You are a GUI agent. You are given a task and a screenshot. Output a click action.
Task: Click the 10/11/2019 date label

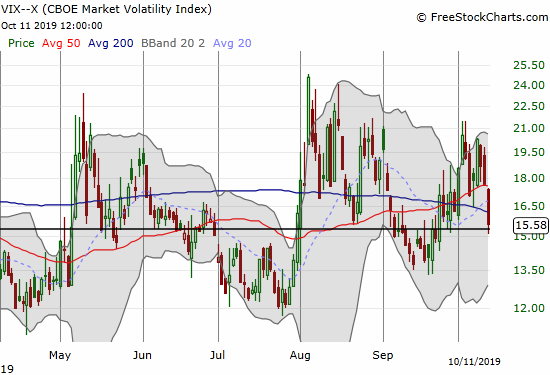click(474, 361)
